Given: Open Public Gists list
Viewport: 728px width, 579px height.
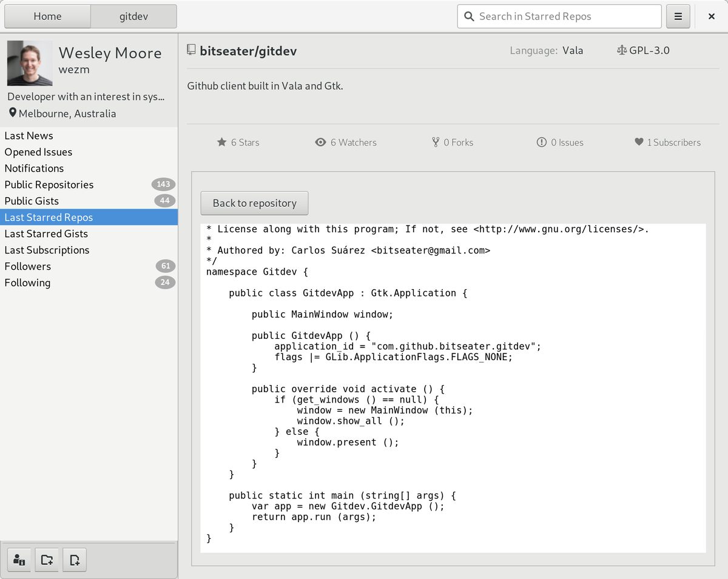Looking at the screenshot, I should tap(89, 201).
